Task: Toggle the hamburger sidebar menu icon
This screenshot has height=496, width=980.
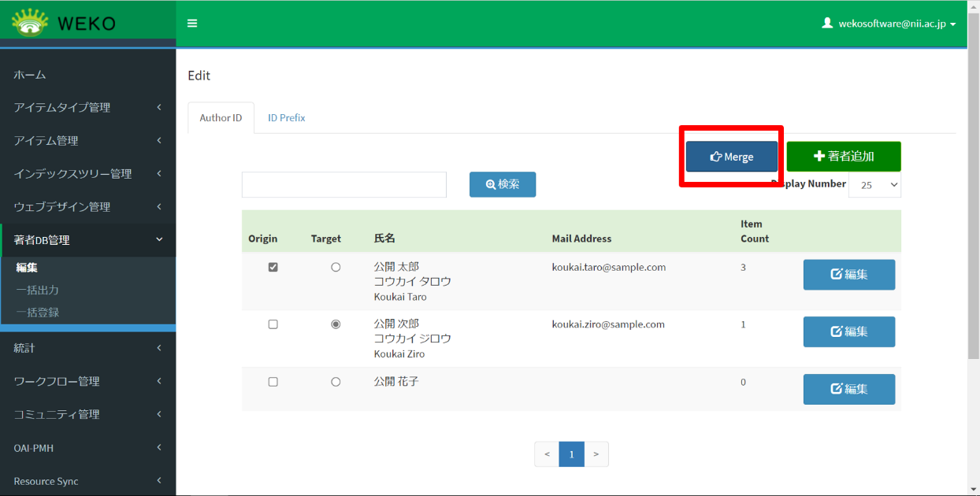Action: [x=192, y=24]
